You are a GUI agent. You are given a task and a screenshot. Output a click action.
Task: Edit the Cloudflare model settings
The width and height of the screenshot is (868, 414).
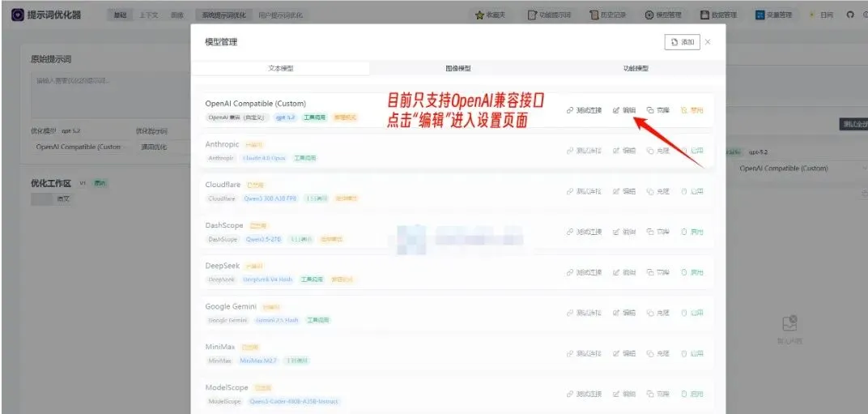(x=624, y=191)
